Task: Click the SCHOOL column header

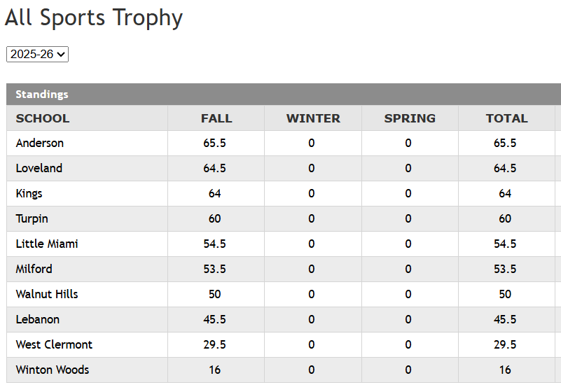Action: 43,118
